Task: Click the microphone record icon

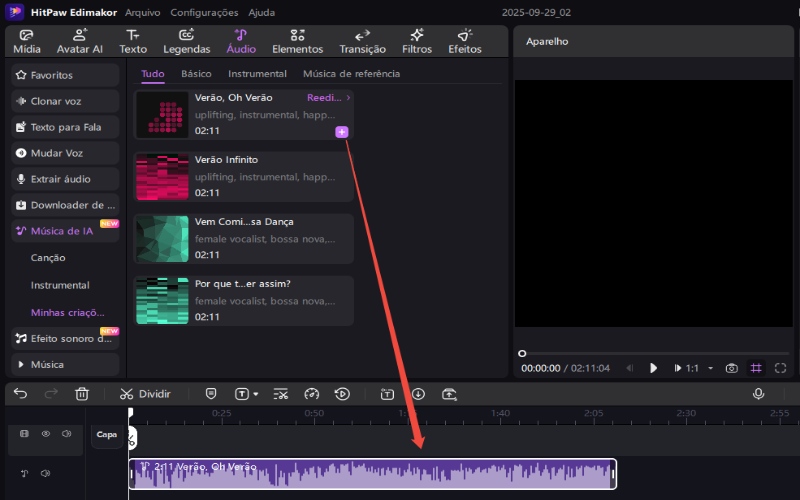Action: pyautogui.click(x=758, y=393)
